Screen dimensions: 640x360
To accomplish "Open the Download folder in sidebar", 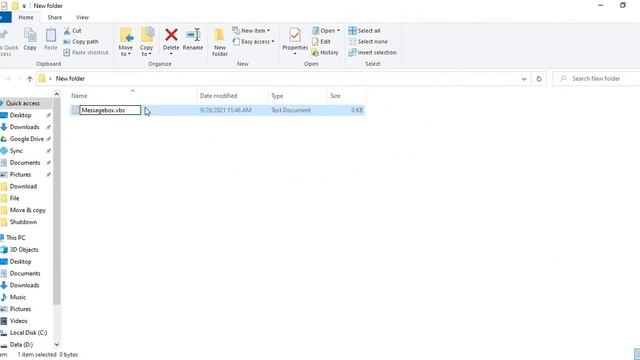I will [x=23, y=186].
